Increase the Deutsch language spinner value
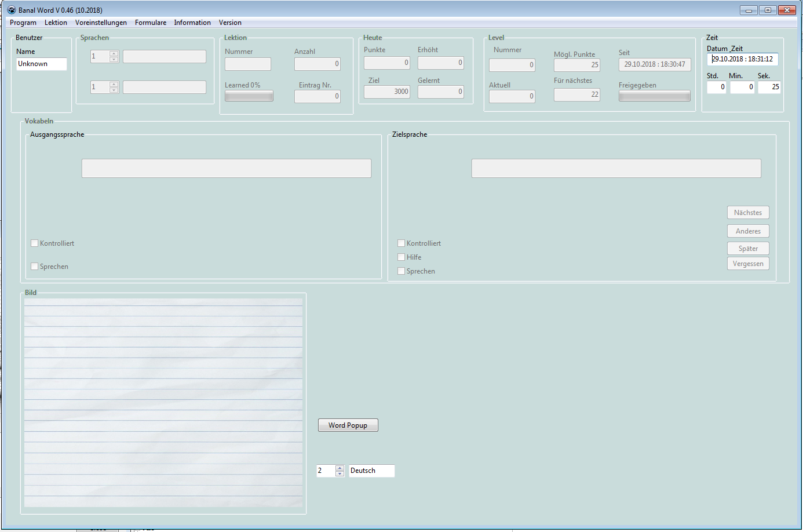 (340, 468)
